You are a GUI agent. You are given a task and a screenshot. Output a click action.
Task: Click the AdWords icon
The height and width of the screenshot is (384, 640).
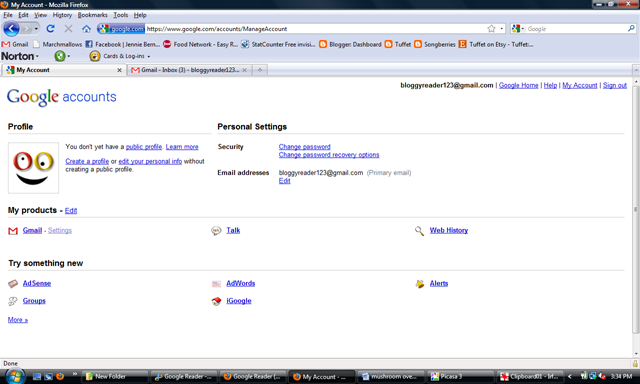point(216,284)
